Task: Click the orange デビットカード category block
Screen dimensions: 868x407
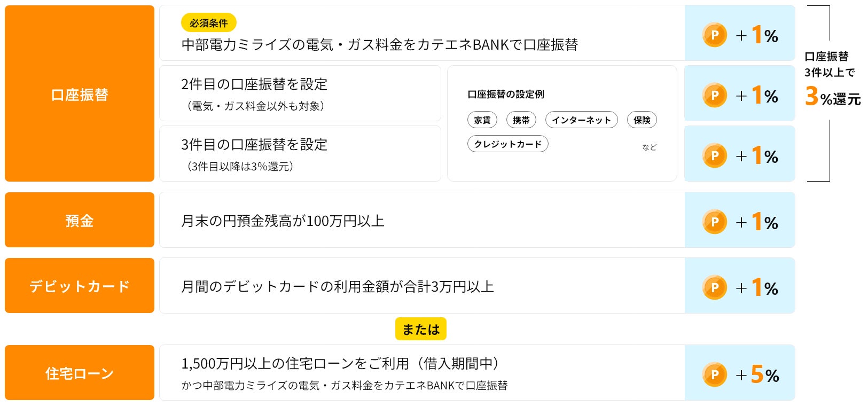Action: [x=80, y=286]
